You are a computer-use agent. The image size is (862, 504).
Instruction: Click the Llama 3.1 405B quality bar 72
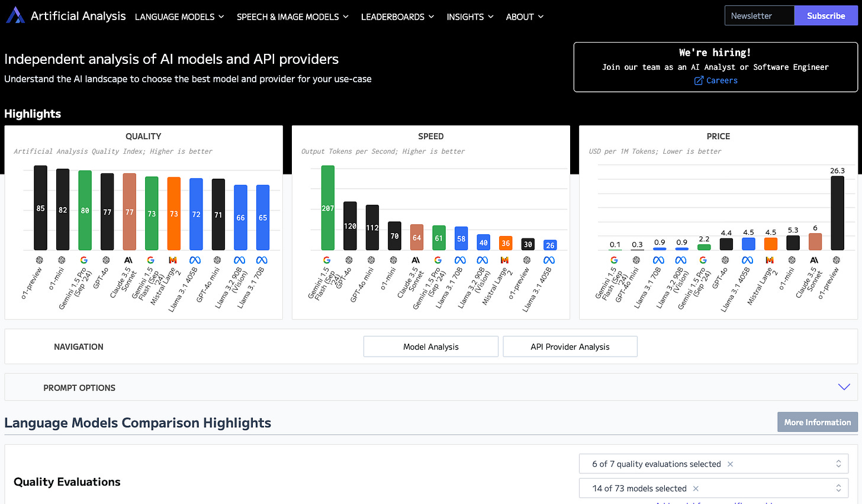point(196,214)
